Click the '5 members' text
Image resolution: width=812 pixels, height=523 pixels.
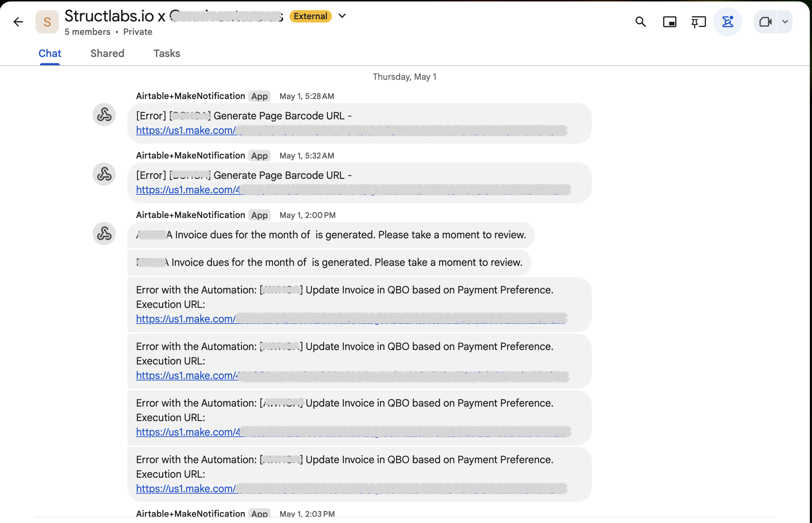click(87, 32)
